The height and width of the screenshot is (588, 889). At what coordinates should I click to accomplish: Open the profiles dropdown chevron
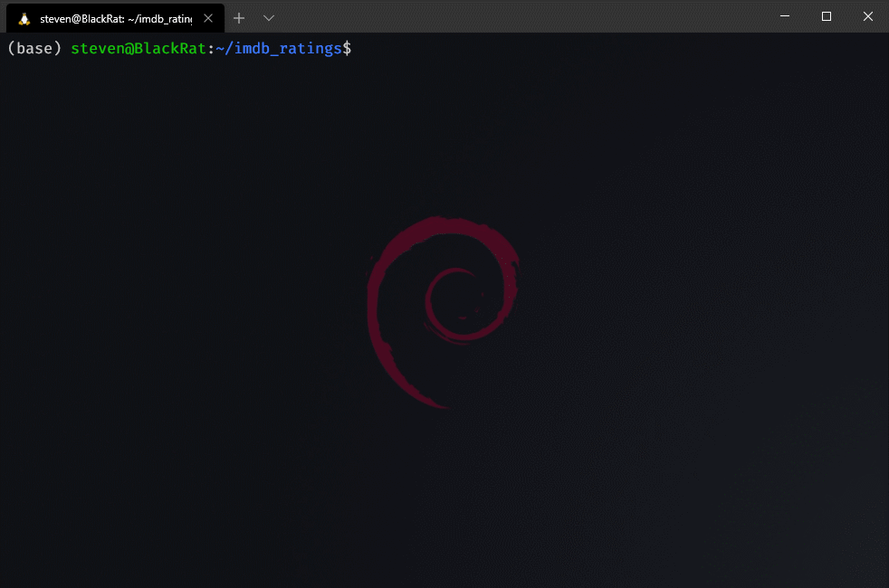[x=269, y=18]
